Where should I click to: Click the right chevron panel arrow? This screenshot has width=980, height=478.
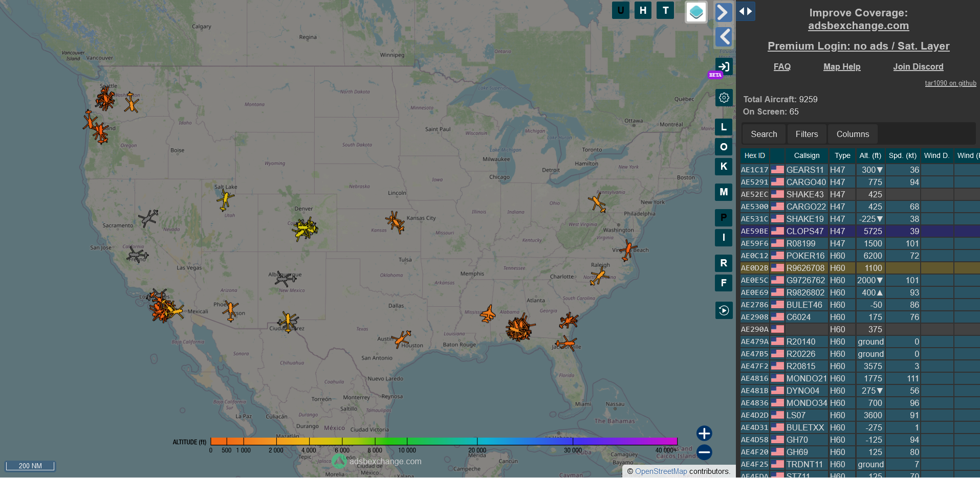pyautogui.click(x=723, y=12)
